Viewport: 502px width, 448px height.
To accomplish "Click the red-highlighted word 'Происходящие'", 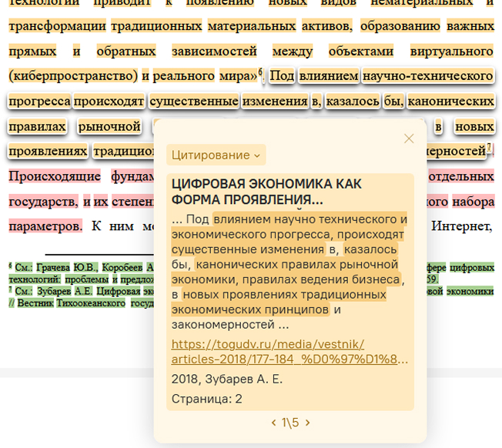I will 55,176.
